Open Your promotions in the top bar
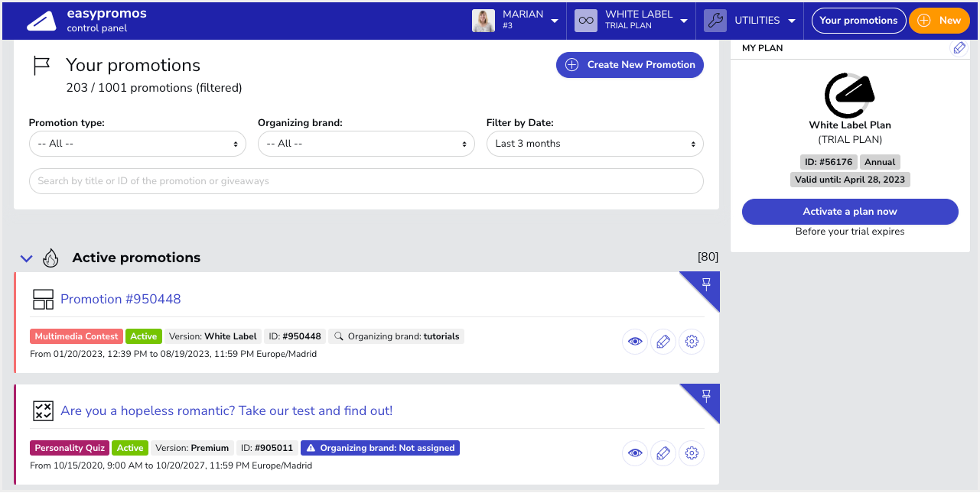Image resolution: width=980 pixels, height=493 pixels. coord(858,21)
